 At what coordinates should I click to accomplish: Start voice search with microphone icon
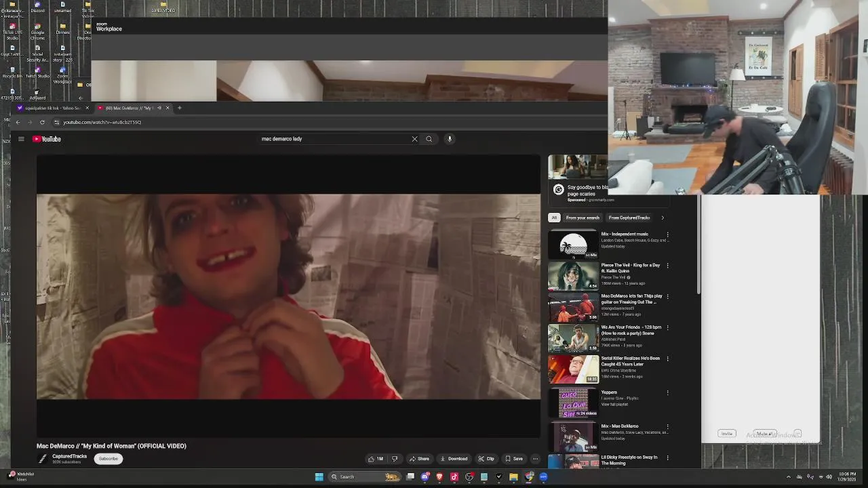tap(449, 139)
